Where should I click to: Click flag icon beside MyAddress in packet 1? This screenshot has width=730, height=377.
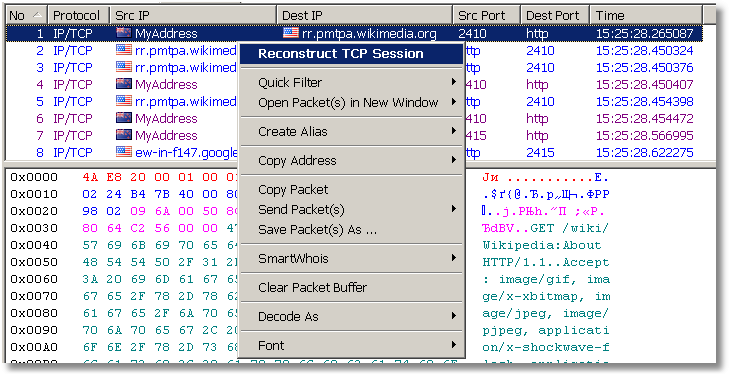click(123, 33)
